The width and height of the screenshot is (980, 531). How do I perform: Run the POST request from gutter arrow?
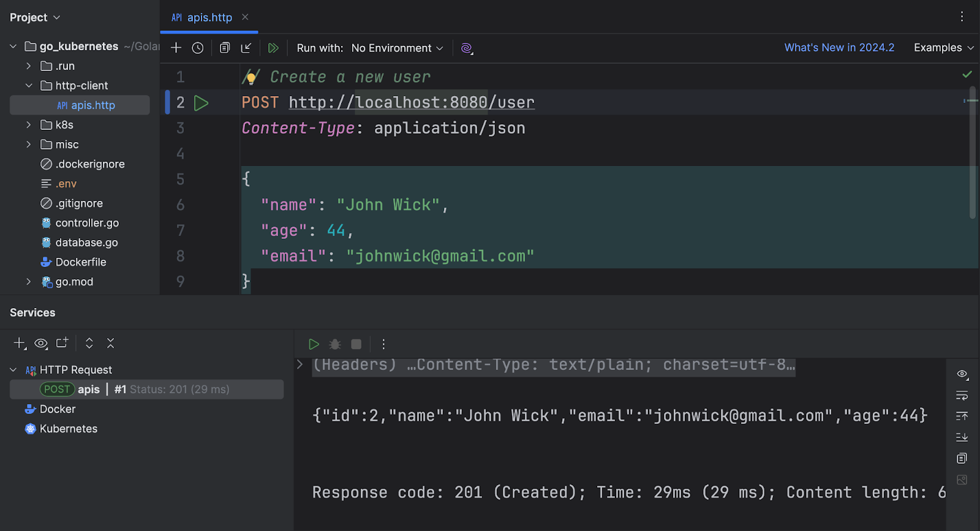(x=201, y=102)
